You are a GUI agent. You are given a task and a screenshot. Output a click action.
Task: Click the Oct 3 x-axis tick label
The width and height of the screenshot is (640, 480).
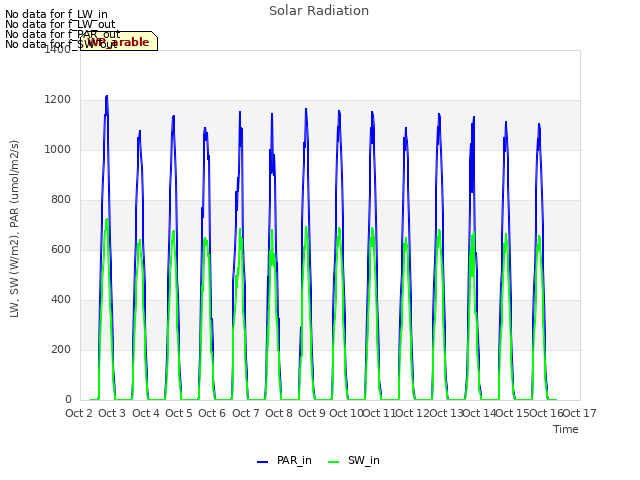[112, 413]
